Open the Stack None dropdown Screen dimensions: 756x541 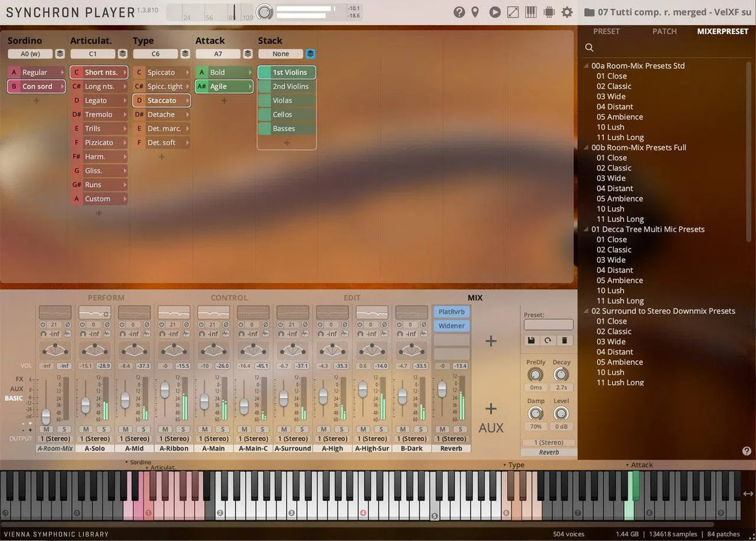tap(280, 54)
